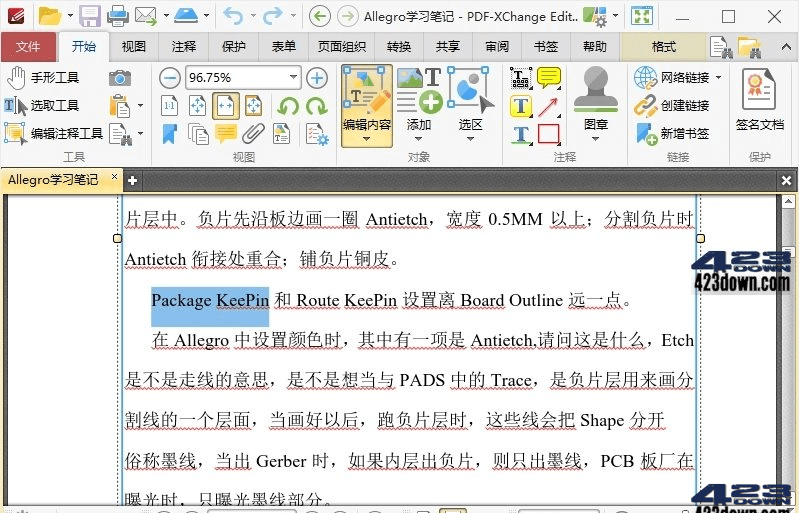Click 创建链接 create link
This screenshot has height=513, width=799.
[672, 105]
